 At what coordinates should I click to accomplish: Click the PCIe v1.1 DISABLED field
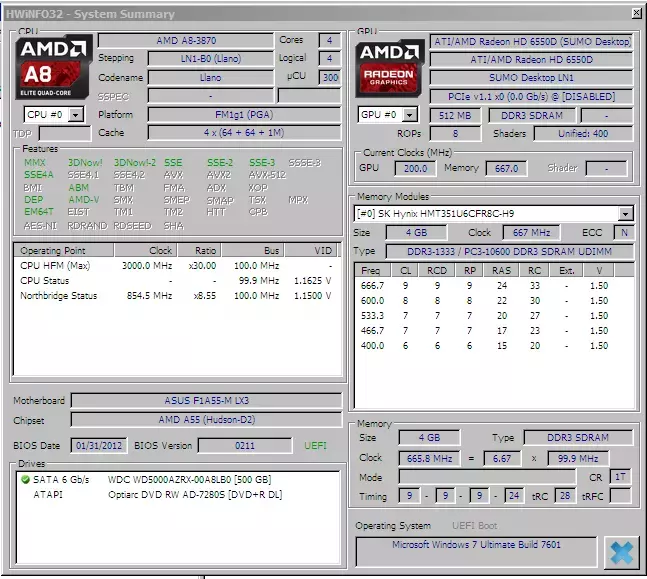[531, 97]
